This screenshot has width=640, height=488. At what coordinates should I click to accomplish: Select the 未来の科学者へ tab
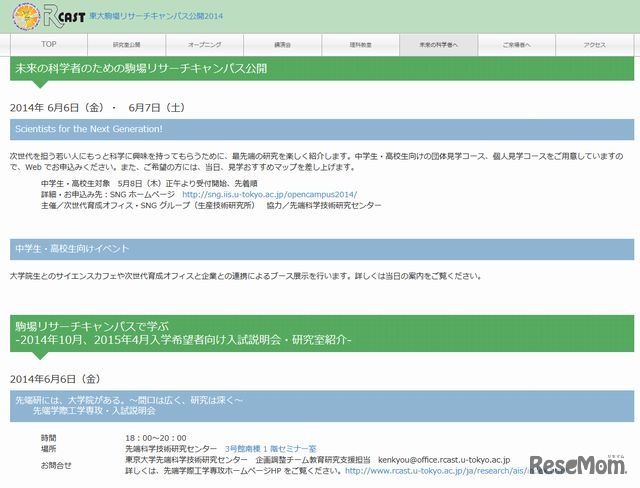438,44
